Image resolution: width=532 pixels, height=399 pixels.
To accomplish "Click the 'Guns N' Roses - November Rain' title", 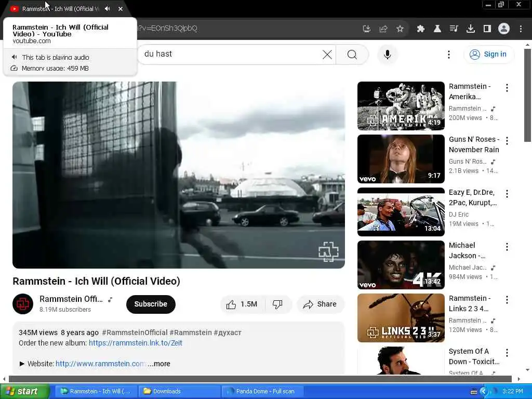I will pyautogui.click(x=474, y=144).
